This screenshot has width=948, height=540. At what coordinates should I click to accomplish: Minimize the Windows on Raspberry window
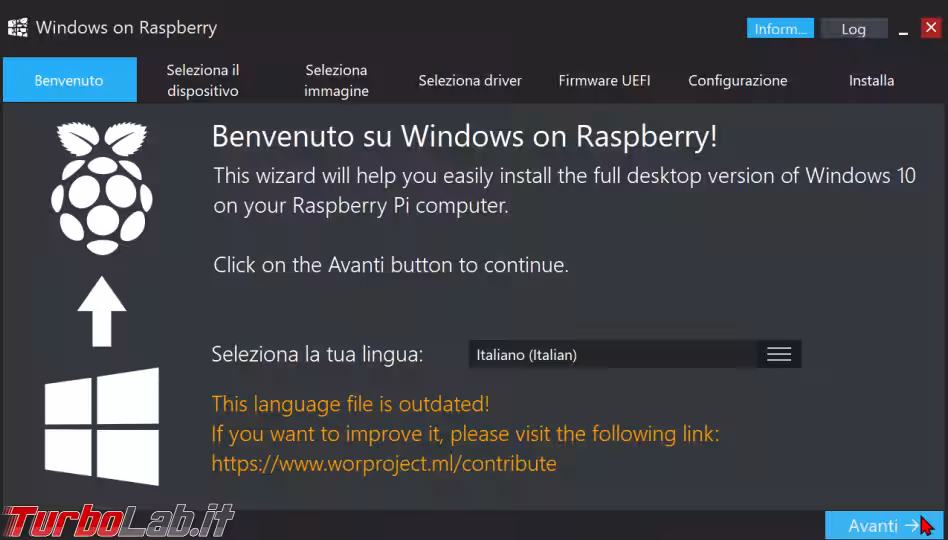click(904, 29)
